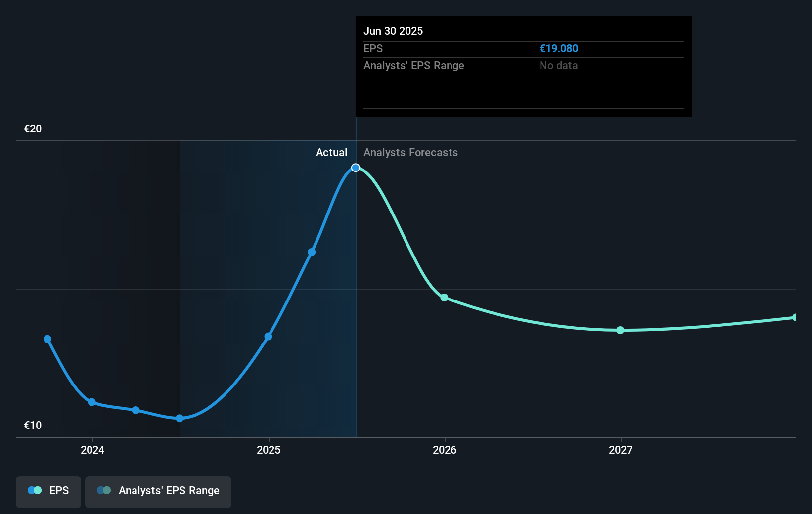Select the highlighted Jun 30 2025 data point
Screen dimensions: 812x514
click(356, 168)
